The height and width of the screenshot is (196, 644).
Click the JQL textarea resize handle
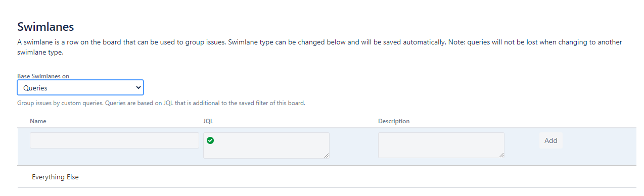click(x=327, y=156)
